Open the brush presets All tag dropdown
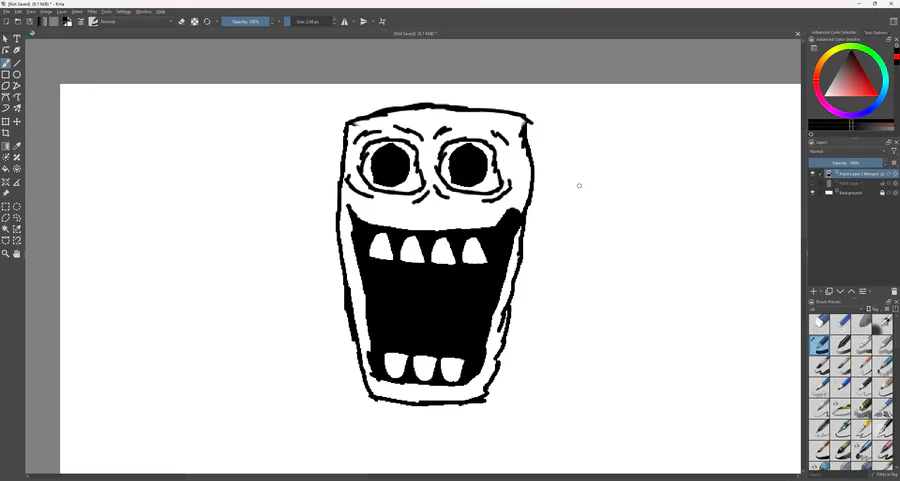The width and height of the screenshot is (900, 481). (x=835, y=309)
